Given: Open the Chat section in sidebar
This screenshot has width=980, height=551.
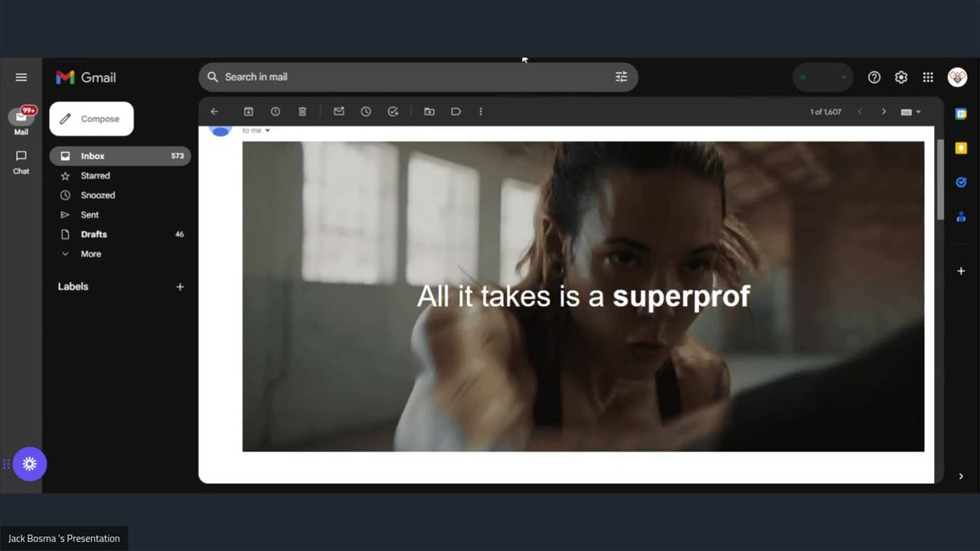Looking at the screenshot, I should pyautogui.click(x=21, y=161).
